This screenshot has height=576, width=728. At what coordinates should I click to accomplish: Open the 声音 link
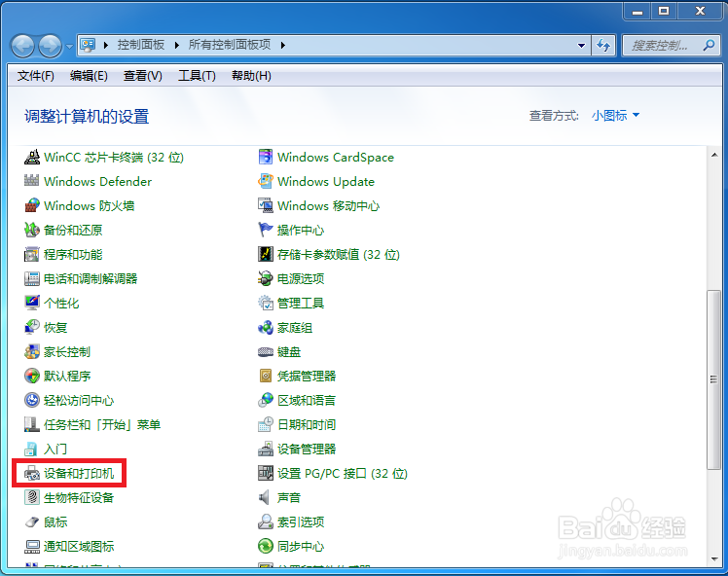pos(289,497)
